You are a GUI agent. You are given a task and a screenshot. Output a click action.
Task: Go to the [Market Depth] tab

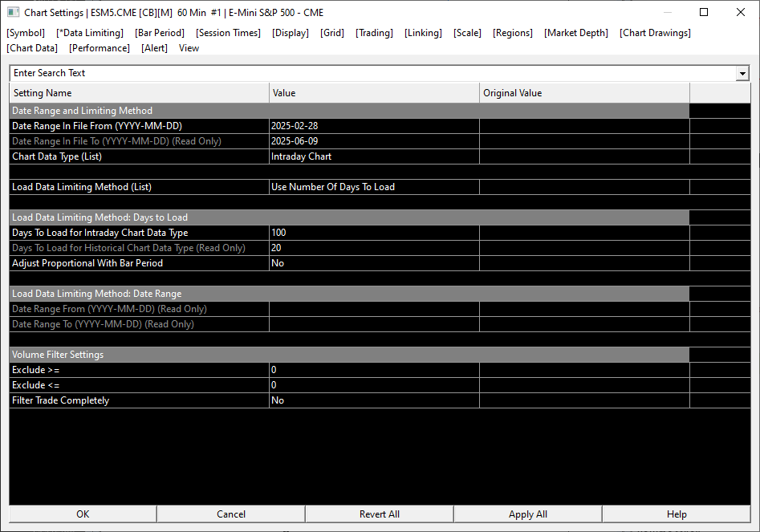coord(575,33)
